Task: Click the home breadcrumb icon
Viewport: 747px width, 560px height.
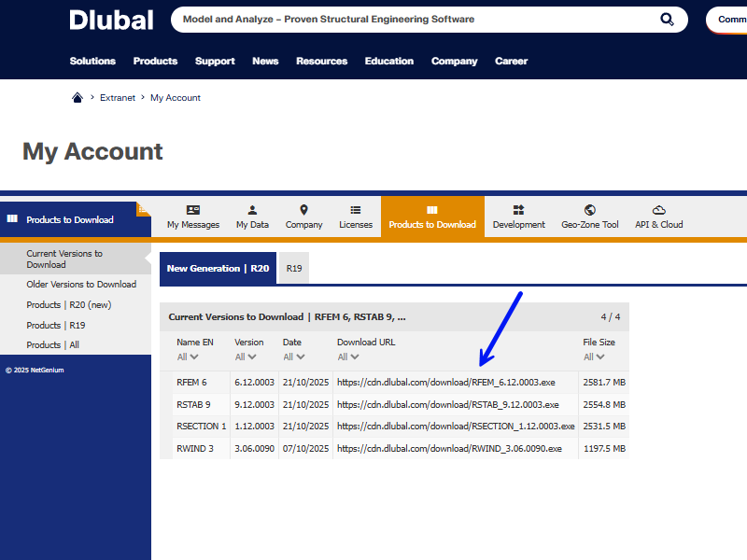Action: [x=78, y=97]
